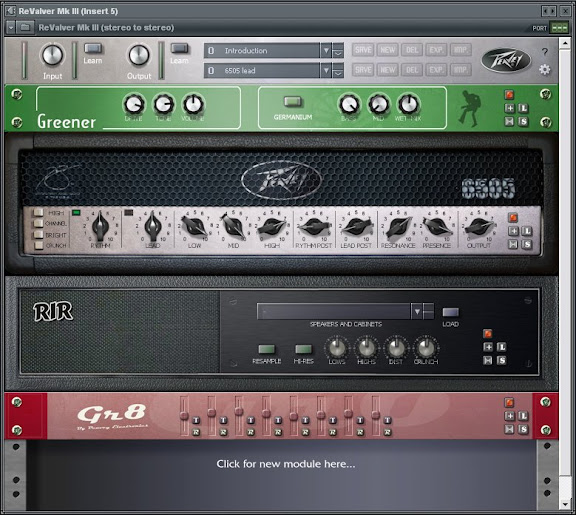Toggle the red power button on the Gr8 equalizer
Screen dimensions: 576x515
(510, 402)
